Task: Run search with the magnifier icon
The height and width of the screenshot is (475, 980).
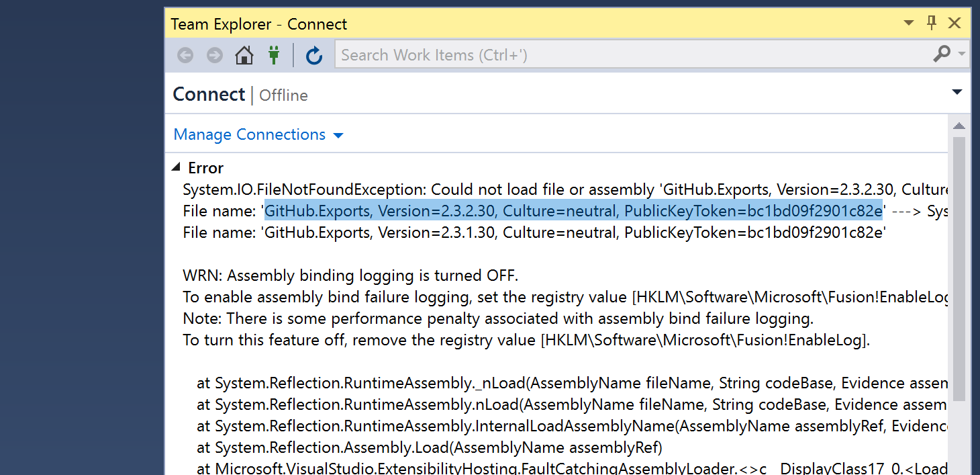Action: click(x=942, y=54)
